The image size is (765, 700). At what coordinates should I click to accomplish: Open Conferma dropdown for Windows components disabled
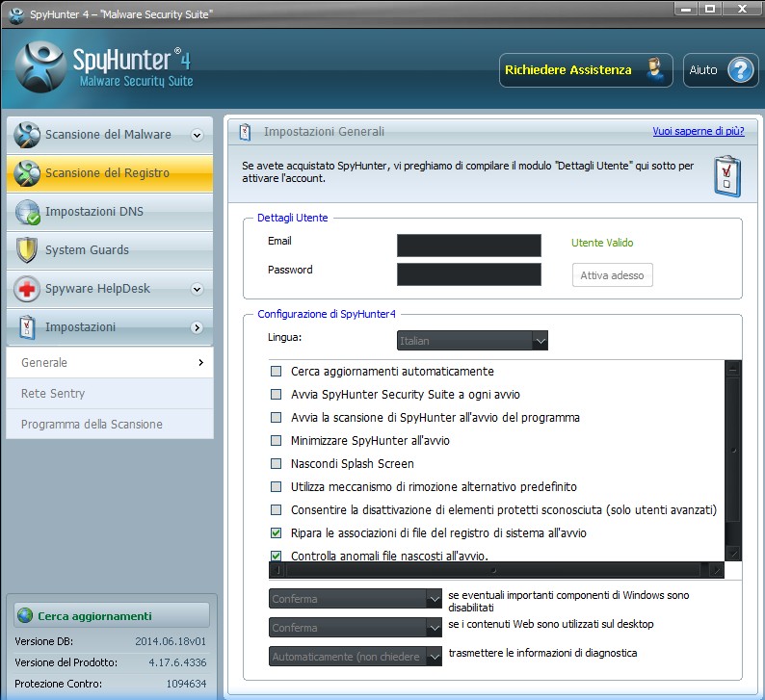(x=356, y=599)
